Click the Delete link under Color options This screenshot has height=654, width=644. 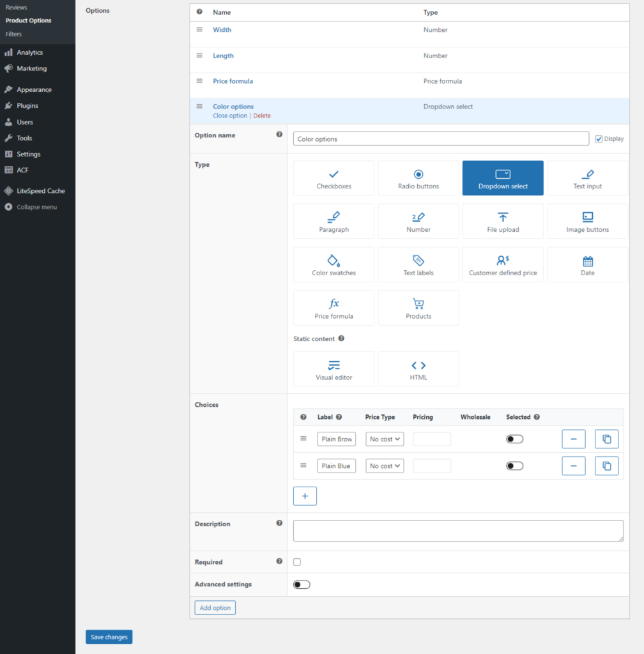pos(262,116)
